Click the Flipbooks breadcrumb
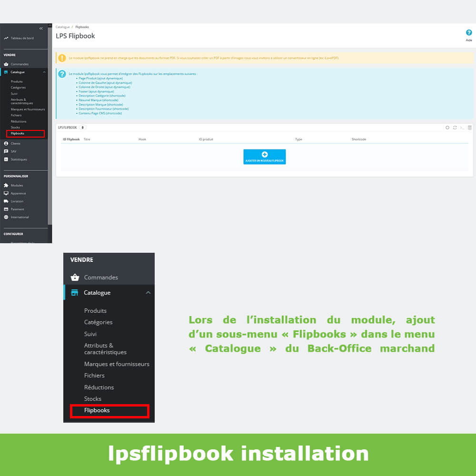The width and height of the screenshot is (476, 476). [x=82, y=27]
